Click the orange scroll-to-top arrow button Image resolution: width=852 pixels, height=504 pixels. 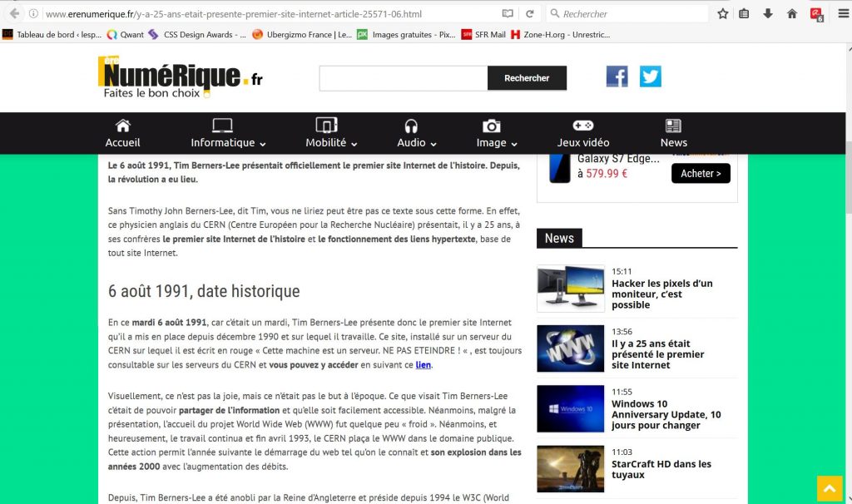[830, 488]
